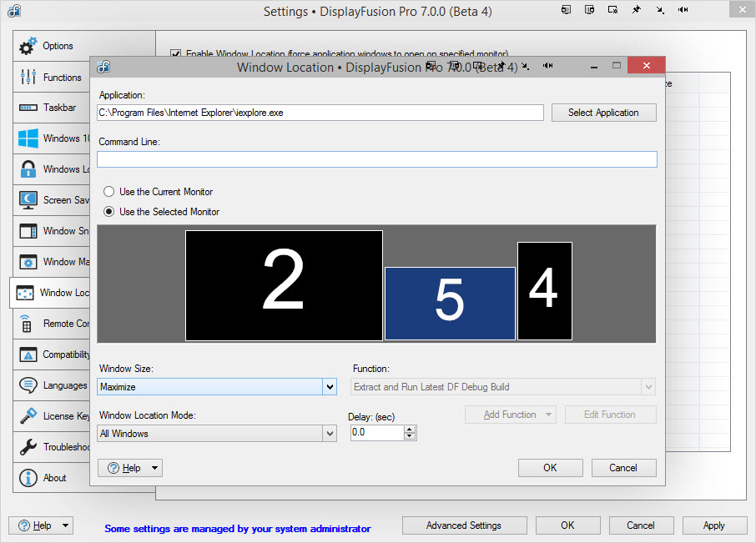The image size is (756, 543).
Task: Click the Functions sliders icon in sidebar
Action: pos(28,78)
